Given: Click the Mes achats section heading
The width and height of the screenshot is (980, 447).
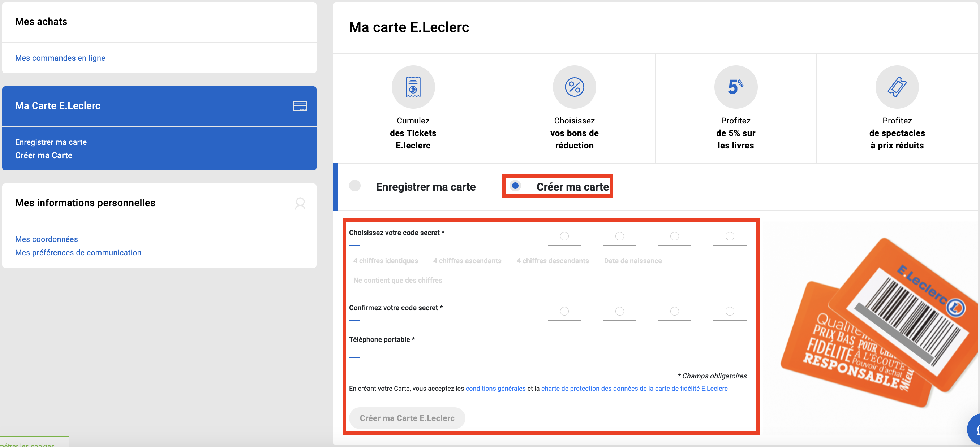Looking at the screenshot, I should click(x=41, y=22).
